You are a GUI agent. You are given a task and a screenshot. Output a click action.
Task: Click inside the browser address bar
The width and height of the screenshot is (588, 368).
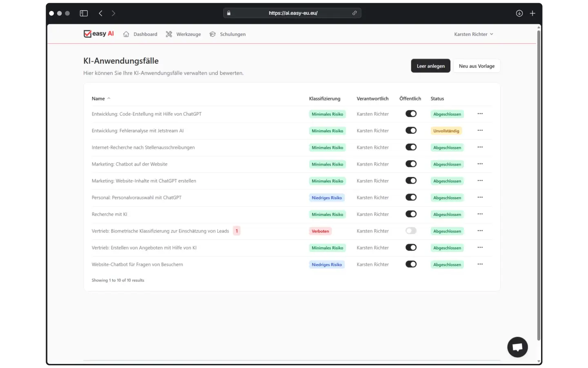pos(292,13)
